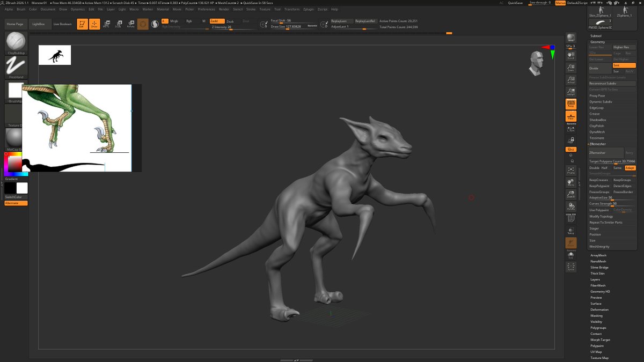Open the Zplugin menu

pyautogui.click(x=309, y=9)
